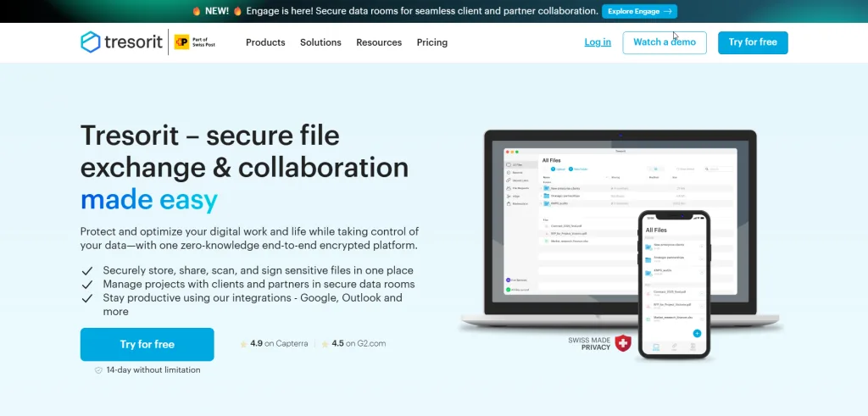Follow the Log in link
The image size is (868, 416).
coord(598,42)
